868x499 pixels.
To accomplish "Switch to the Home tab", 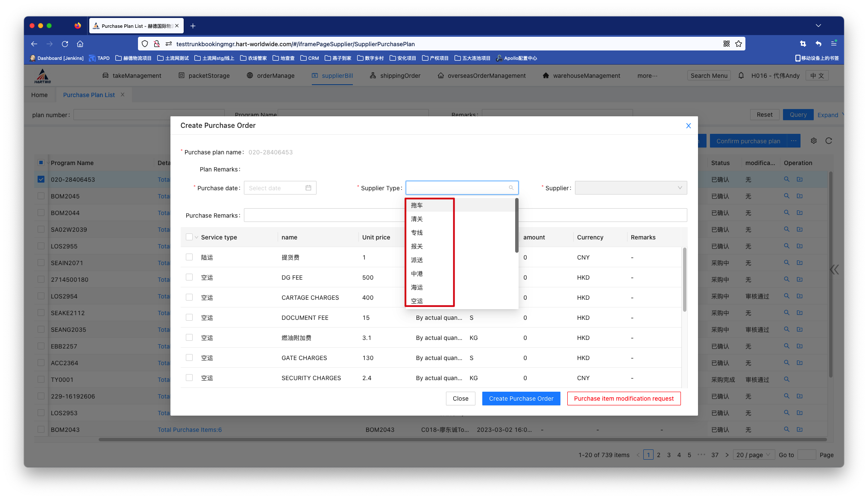I will (39, 95).
